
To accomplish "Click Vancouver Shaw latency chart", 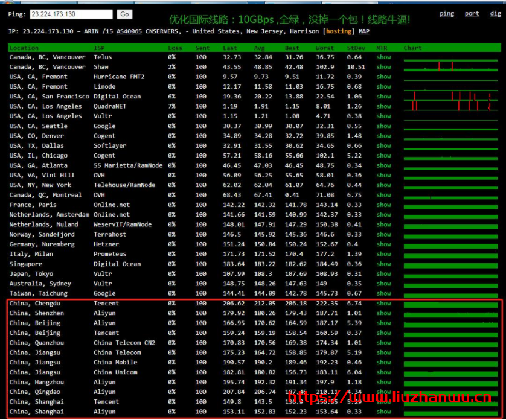I will (450, 67).
